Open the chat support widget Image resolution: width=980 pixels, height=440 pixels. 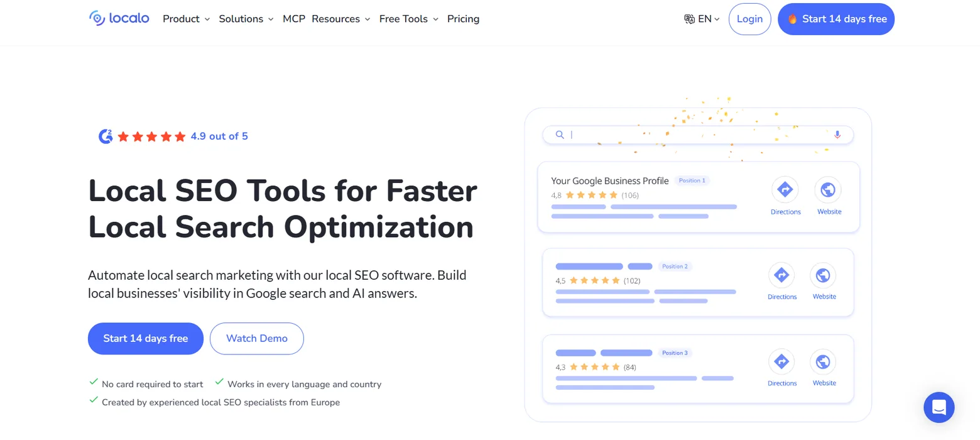(x=939, y=407)
